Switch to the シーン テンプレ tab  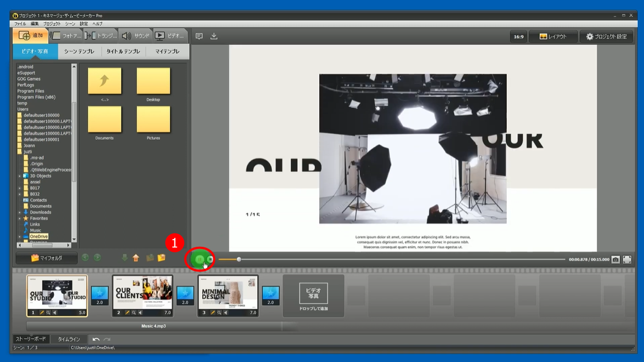pos(79,52)
